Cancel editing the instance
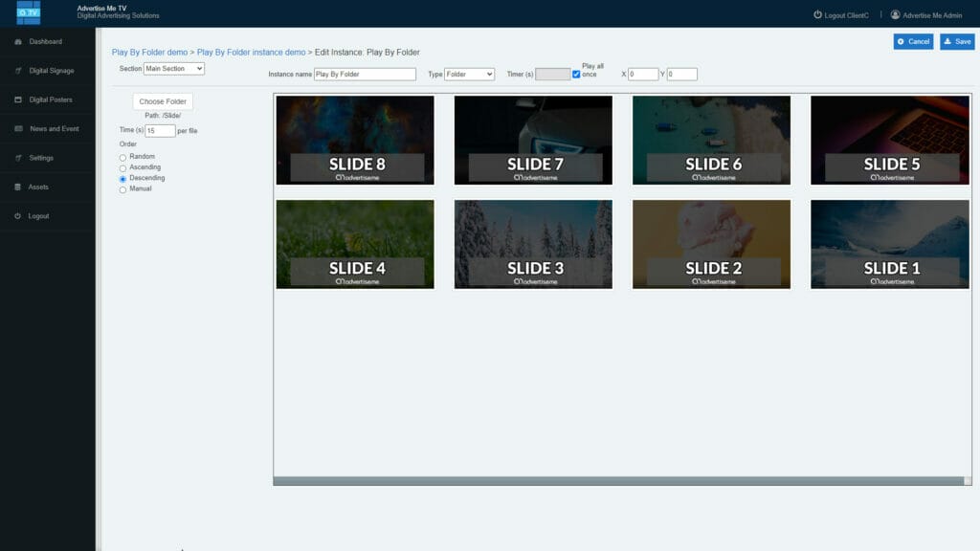 pyautogui.click(x=911, y=42)
